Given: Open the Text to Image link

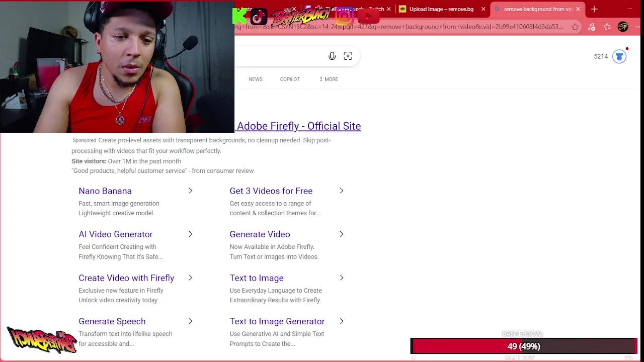Looking at the screenshot, I should (257, 278).
